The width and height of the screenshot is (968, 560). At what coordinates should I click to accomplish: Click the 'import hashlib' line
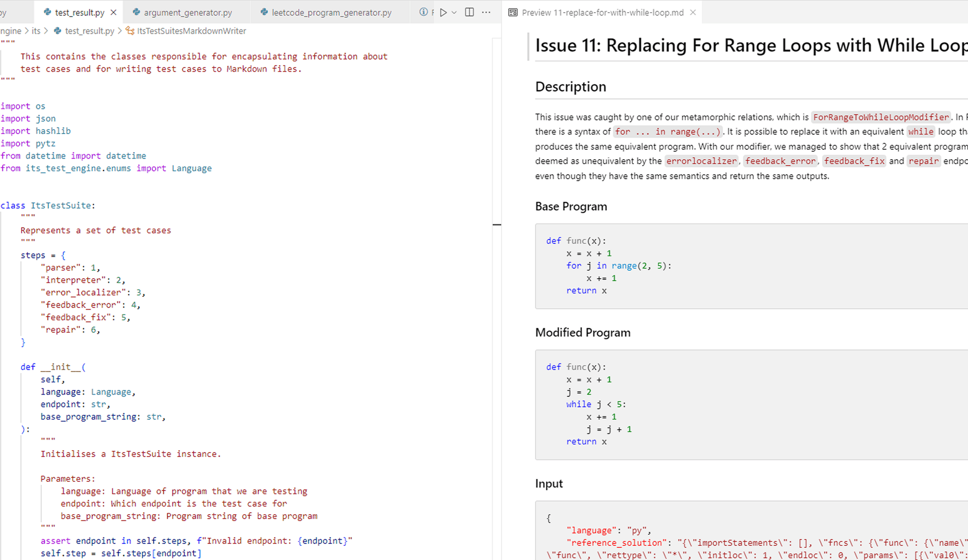[x=35, y=131]
